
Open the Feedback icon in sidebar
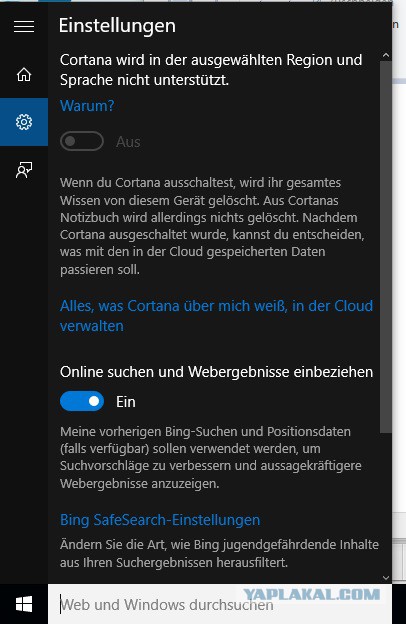24,170
